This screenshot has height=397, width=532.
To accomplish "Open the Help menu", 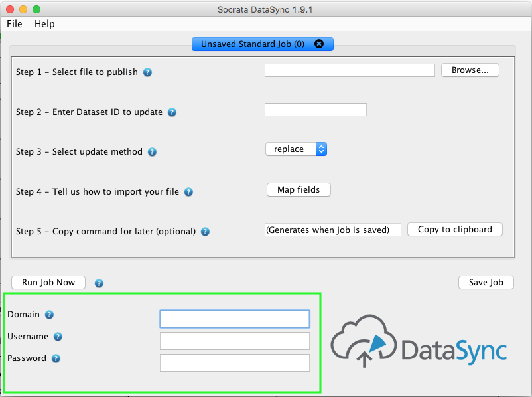I will pyautogui.click(x=44, y=24).
